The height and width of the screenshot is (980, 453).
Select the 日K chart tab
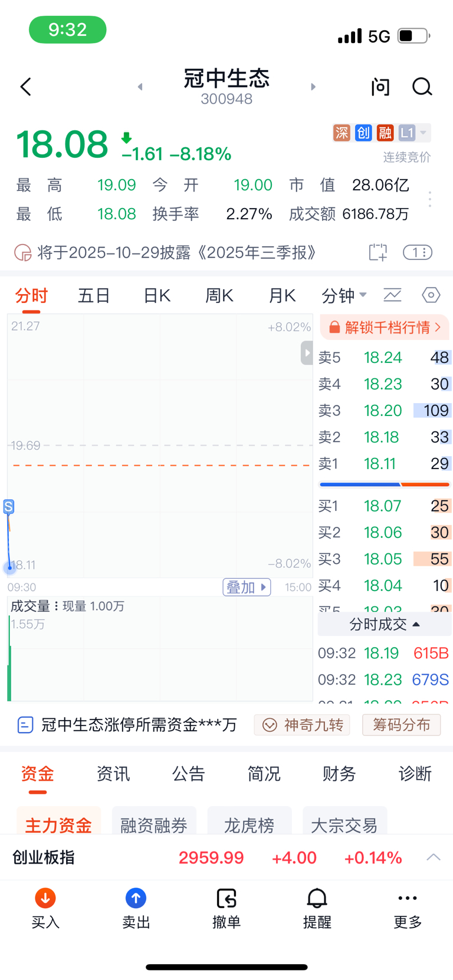157,295
